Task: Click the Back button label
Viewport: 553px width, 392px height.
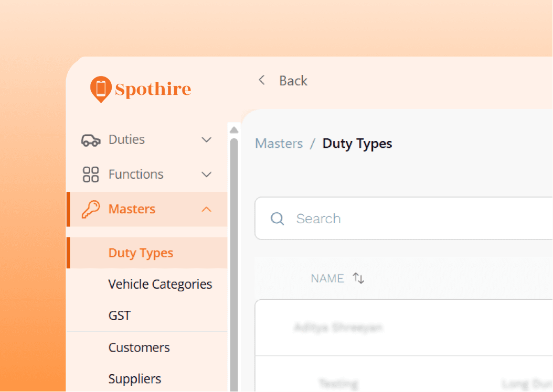Action: pos(293,81)
